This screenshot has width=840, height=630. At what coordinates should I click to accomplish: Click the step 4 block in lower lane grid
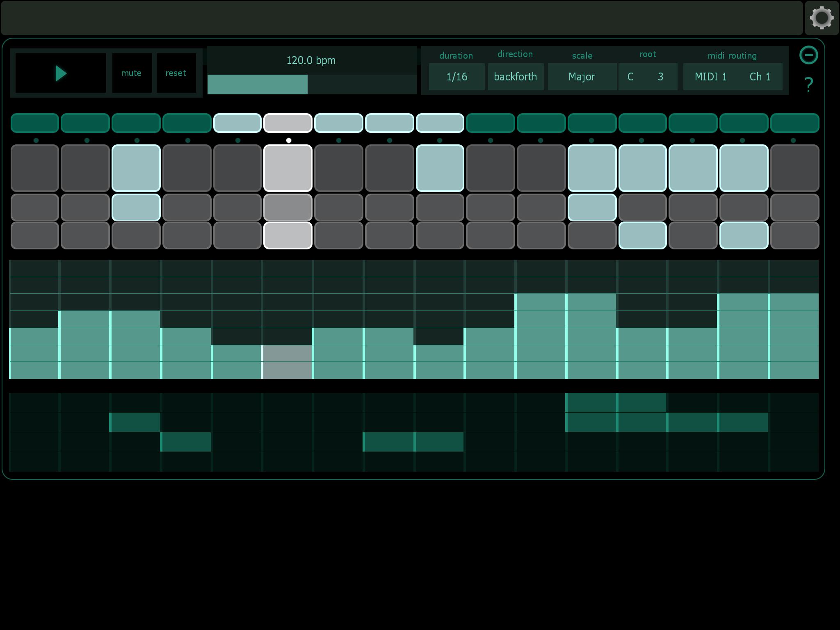point(185,442)
